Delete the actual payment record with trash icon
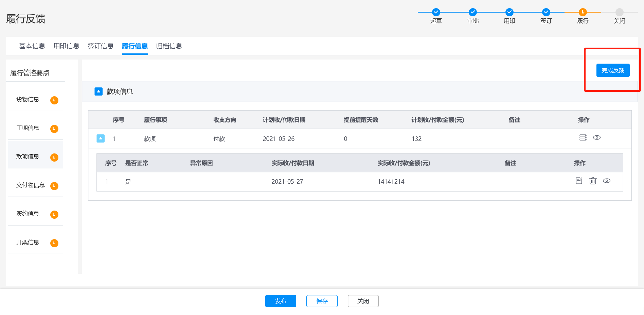Viewport: 644px width, 315px height. (593, 181)
